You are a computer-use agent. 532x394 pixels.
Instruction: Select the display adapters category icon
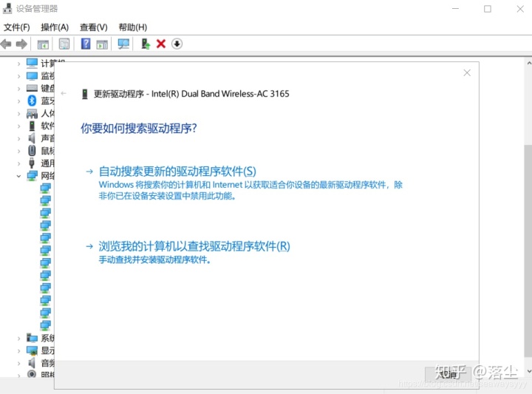point(32,350)
